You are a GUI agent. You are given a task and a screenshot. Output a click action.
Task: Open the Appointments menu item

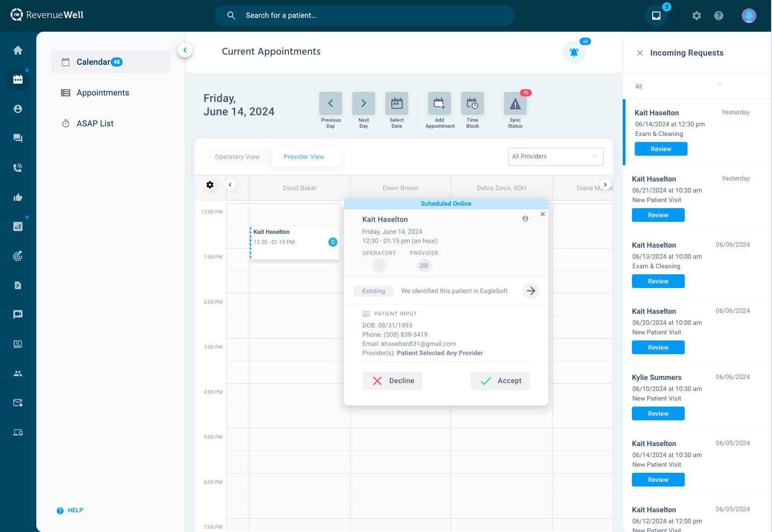click(x=102, y=93)
